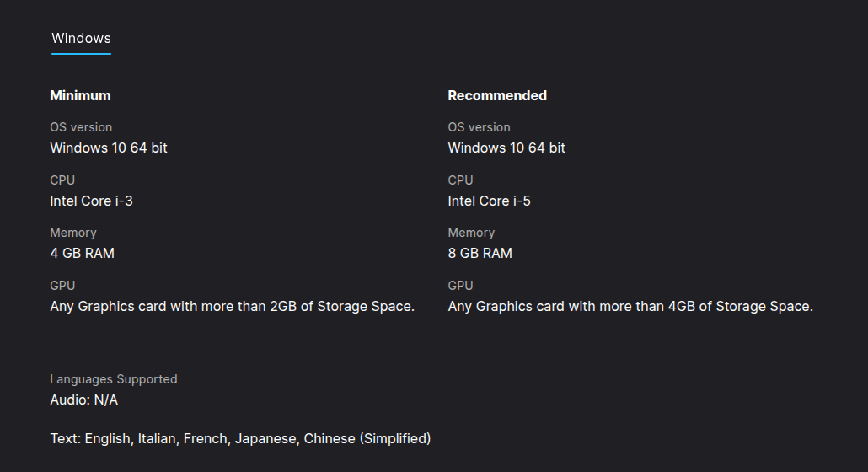Click the Recommended requirements heading
The height and width of the screenshot is (472, 868).
pyautogui.click(x=497, y=95)
